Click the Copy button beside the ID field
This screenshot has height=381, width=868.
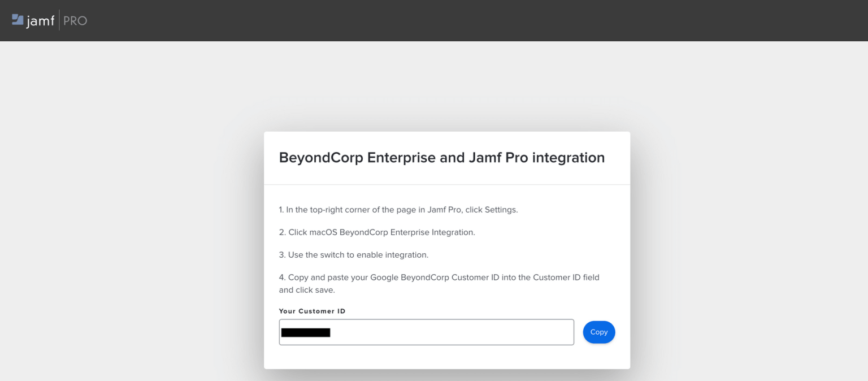[598, 332]
